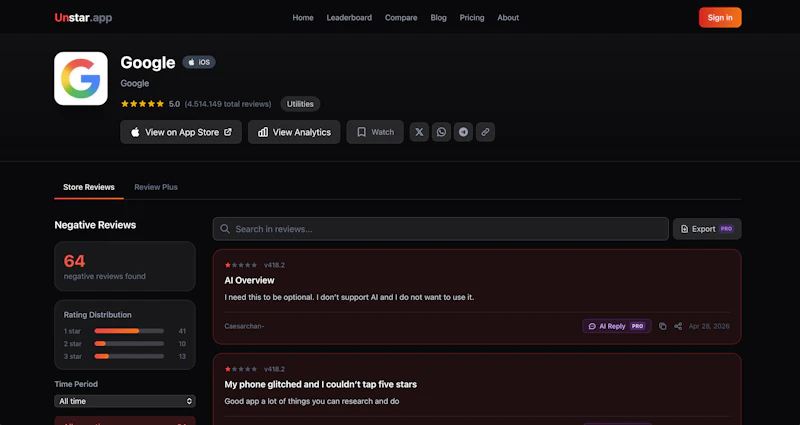Click the total reviews count text
800x425 pixels.
[228, 104]
